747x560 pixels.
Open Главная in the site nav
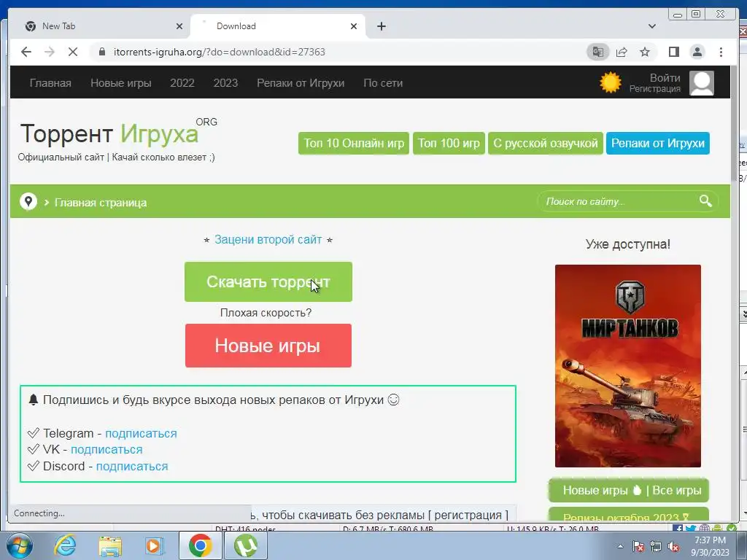click(x=50, y=83)
